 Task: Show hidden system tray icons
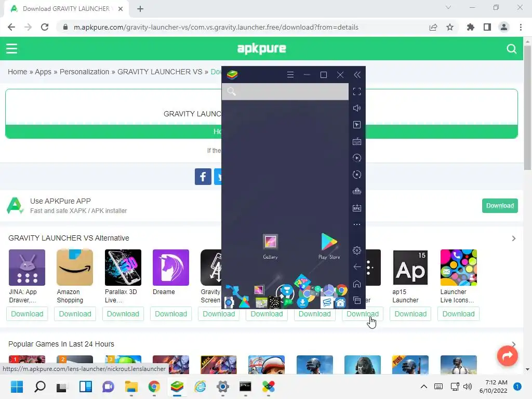pyautogui.click(x=424, y=387)
